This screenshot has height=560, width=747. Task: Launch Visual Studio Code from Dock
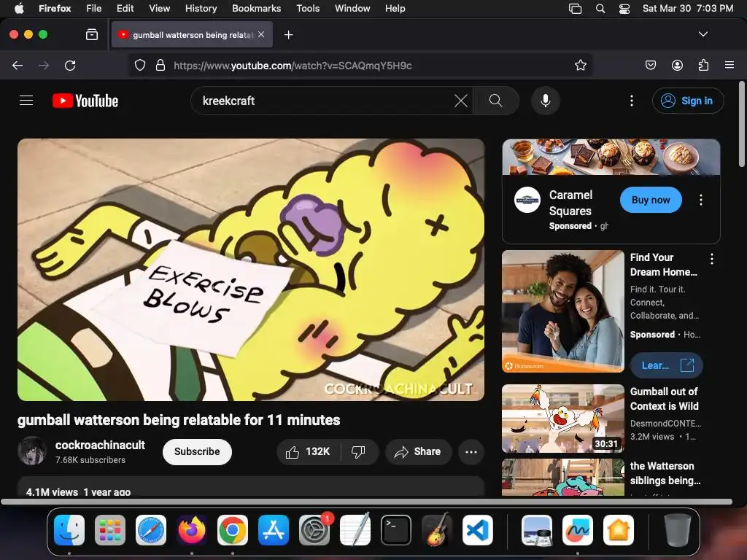[x=478, y=530]
